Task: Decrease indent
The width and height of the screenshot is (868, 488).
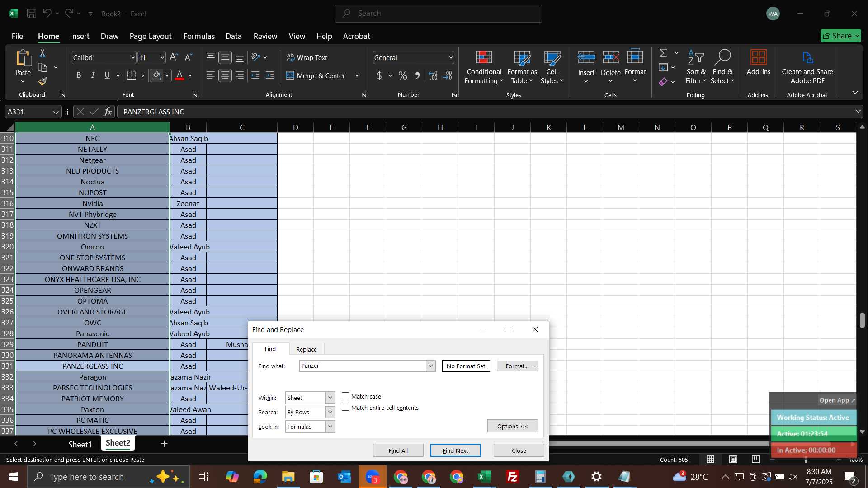Action: point(255,75)
